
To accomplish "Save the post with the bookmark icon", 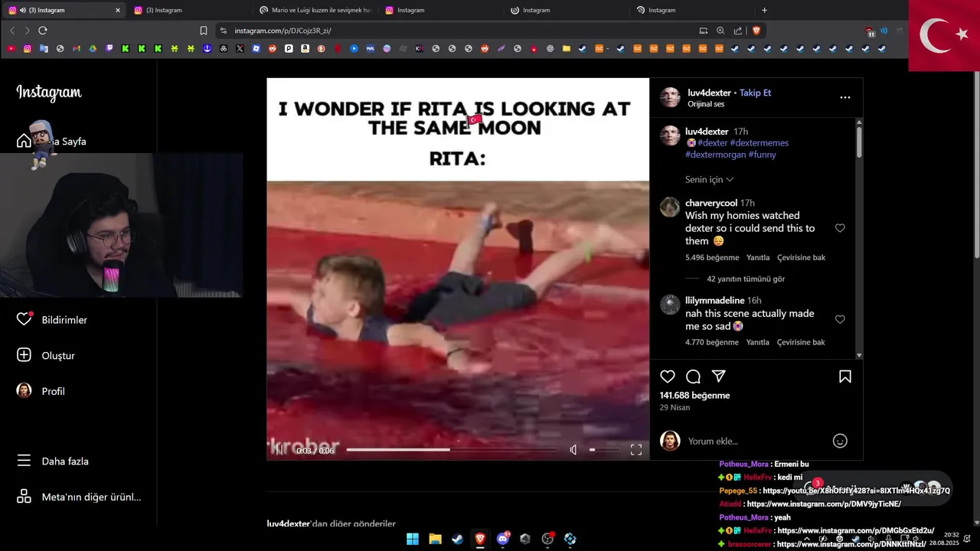I will pos(845,377).
